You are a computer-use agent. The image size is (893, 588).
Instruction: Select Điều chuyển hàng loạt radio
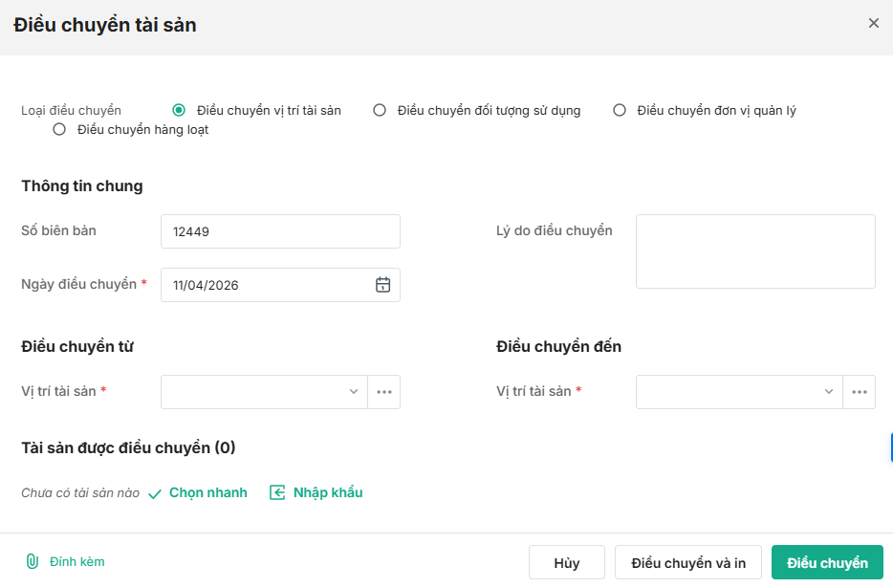click(59, 129)
